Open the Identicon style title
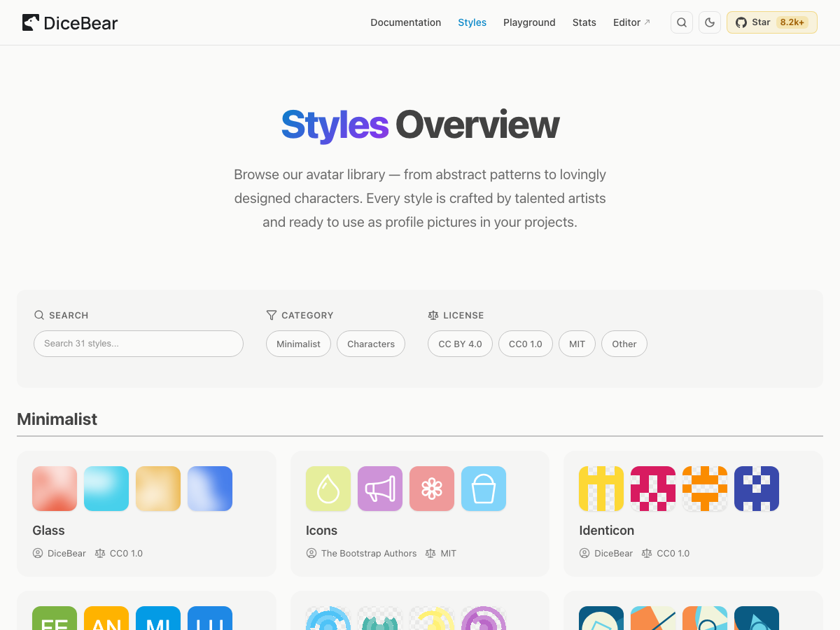 (607, 531)
